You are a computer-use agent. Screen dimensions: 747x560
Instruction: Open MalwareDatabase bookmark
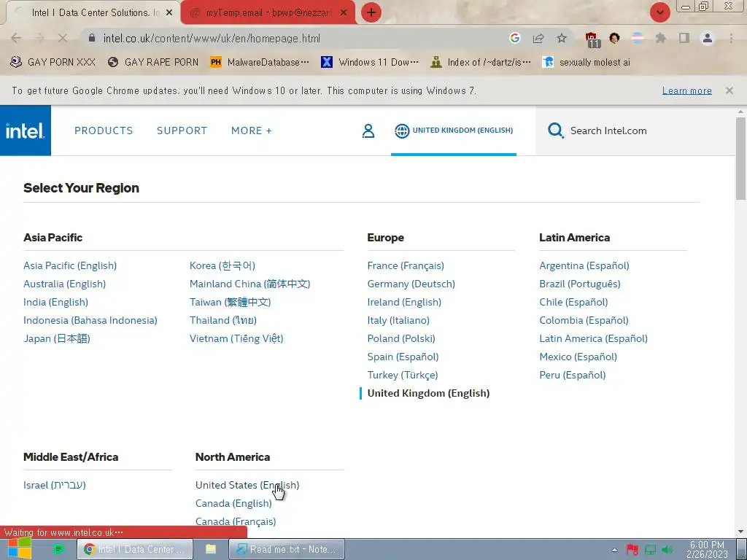coord(260,63)
